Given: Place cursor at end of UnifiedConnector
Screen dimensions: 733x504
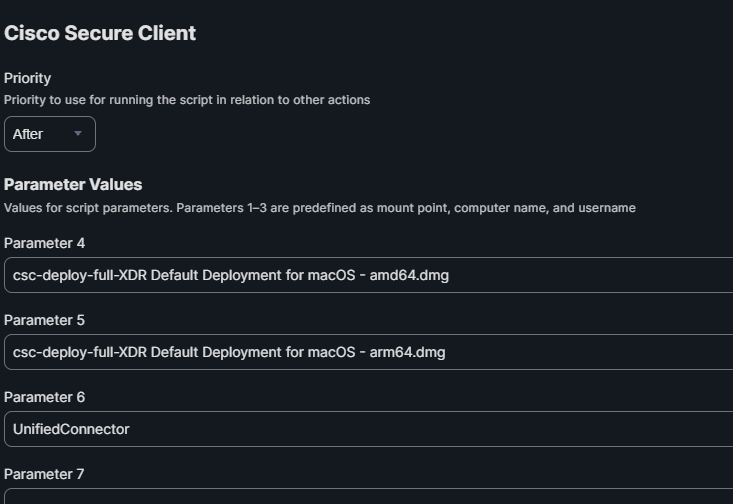Looking at the screenshot, I should click(130, 429).
